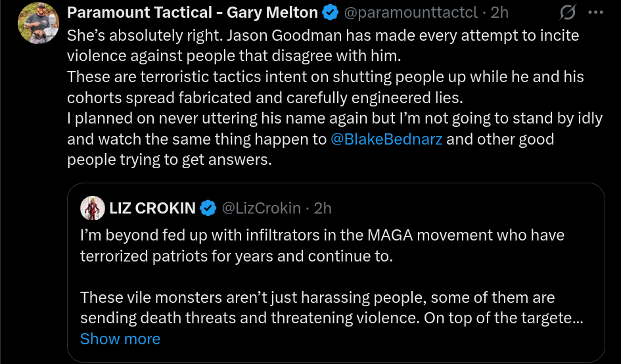
Task: Click the "people trying to get answers" line
Action: [x=169, y=160]
